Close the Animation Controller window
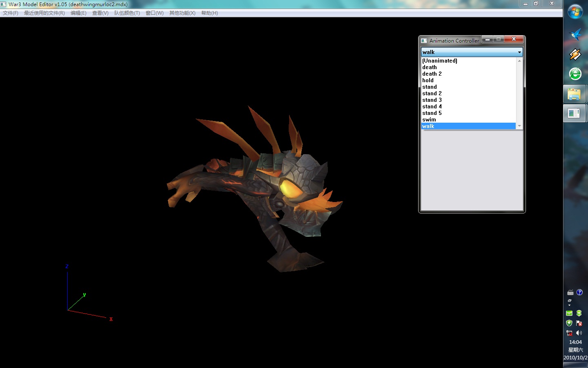588x368 pixels. (514, 39)
